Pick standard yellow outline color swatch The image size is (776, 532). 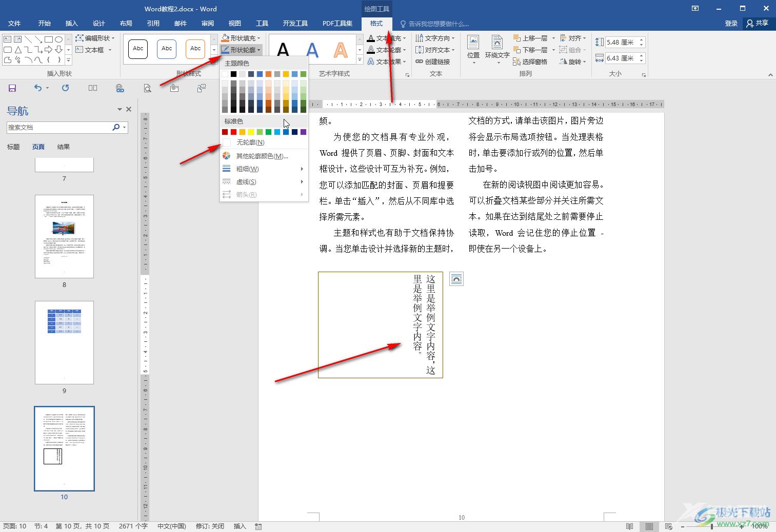251,132
